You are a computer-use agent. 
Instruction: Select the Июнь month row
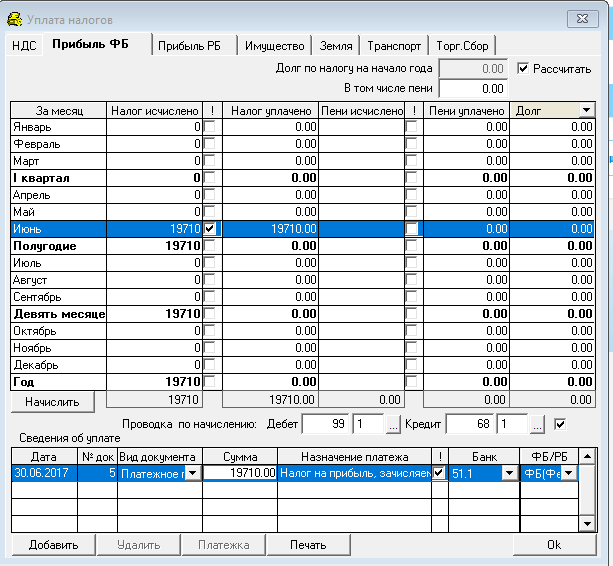click(x=302, y=229)
